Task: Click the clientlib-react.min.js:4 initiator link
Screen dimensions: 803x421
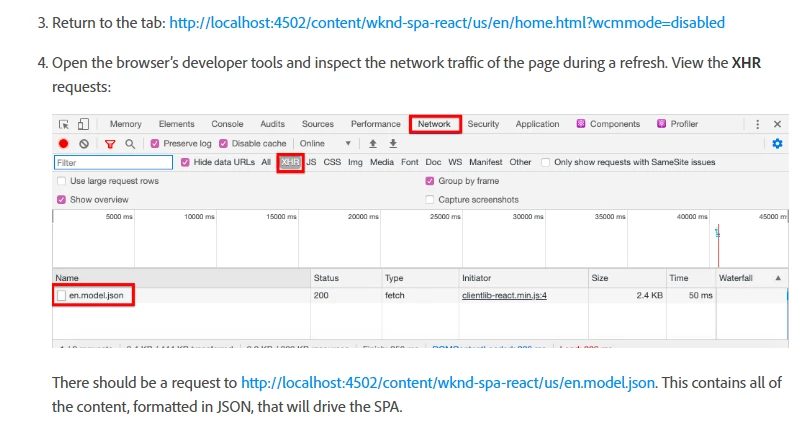Action: pos(504,296)
